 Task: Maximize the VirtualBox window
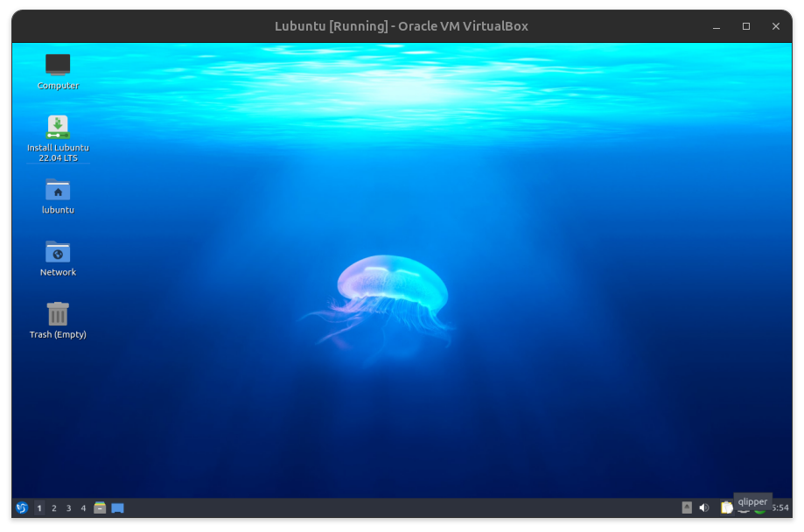(x=746, y=26)
